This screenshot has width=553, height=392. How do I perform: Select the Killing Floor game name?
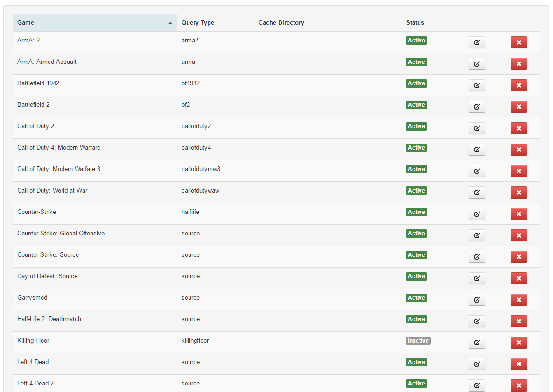[x=33, y=341]
